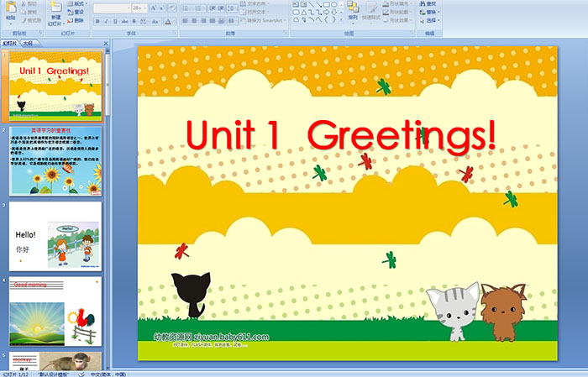Click the thumbnail pane vertical scrollbar

[108, 210]
